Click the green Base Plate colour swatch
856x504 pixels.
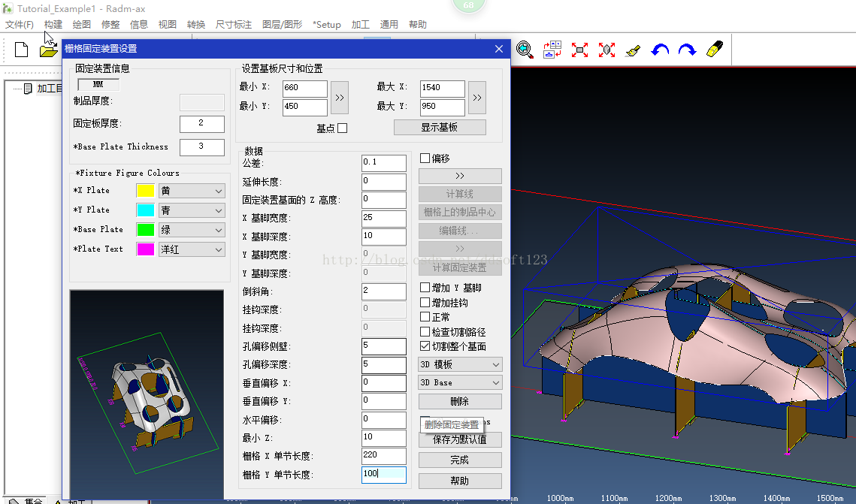click(x=145, y=230)
